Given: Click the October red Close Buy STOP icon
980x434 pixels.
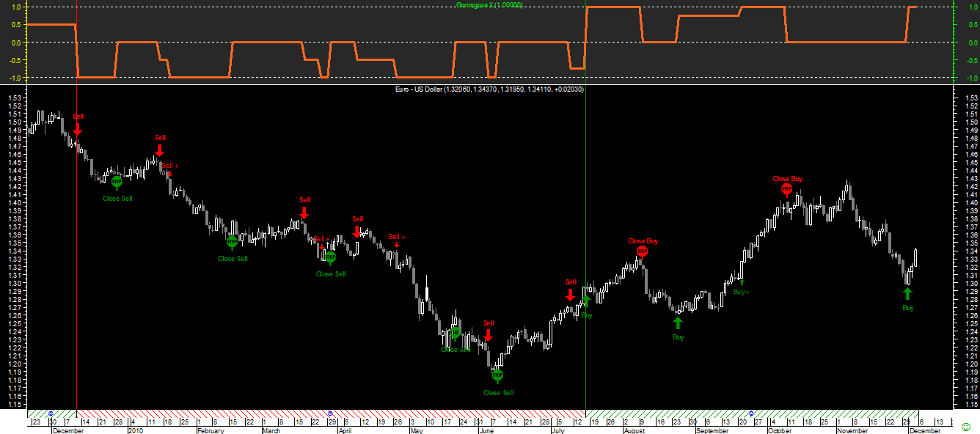Looking at the screenshot, I should 787,190.
